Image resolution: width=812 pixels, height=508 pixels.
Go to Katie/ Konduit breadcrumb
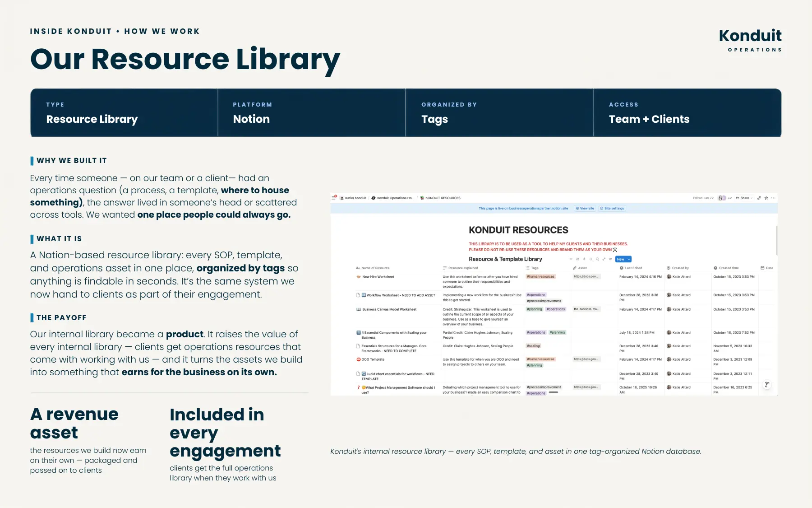tap(353, 198)
